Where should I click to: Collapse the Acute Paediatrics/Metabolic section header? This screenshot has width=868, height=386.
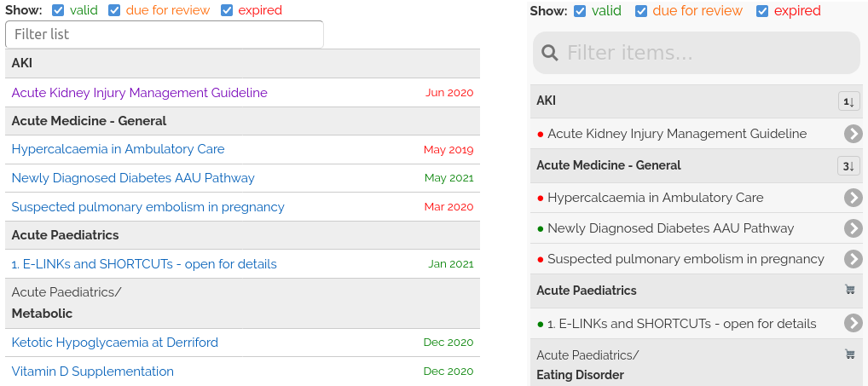(242, 302)
